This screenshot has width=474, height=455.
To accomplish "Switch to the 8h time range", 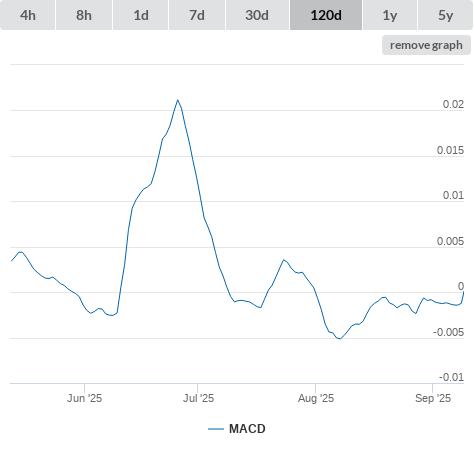I will 84,15.
